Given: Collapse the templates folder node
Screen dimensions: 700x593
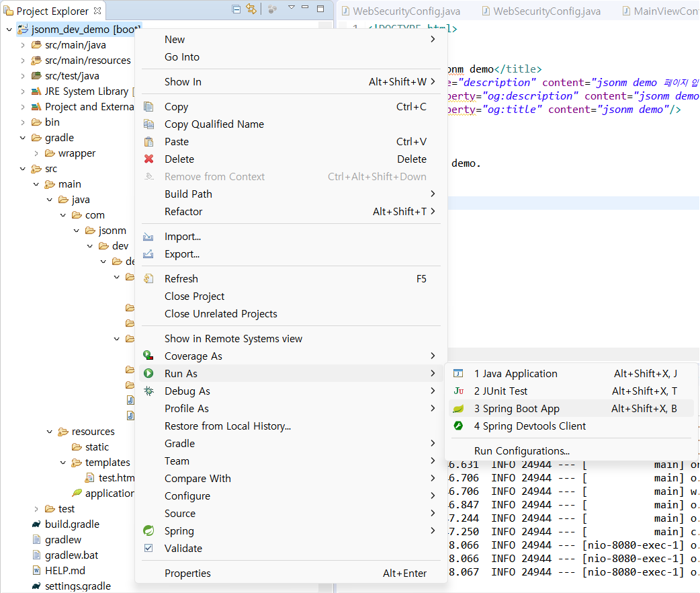Looking at the screenshot, I should point(63,463).
